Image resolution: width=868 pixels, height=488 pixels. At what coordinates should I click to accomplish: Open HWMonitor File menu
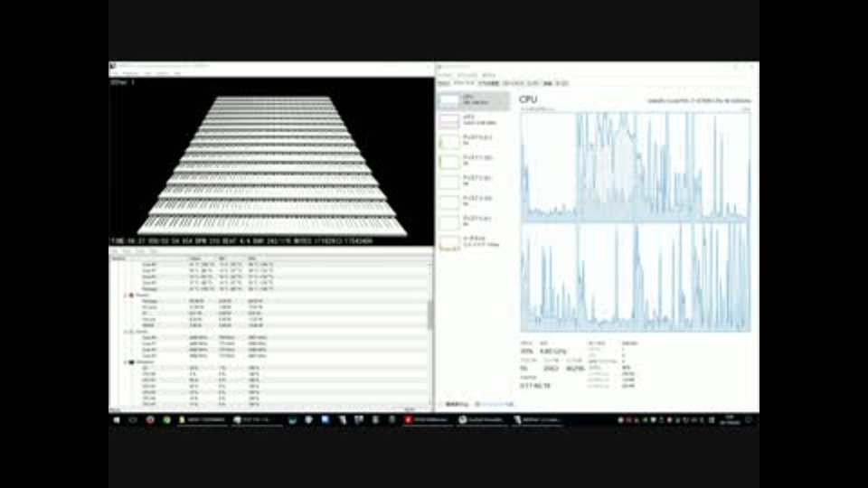pyautogui.click(x=115, y=251)
